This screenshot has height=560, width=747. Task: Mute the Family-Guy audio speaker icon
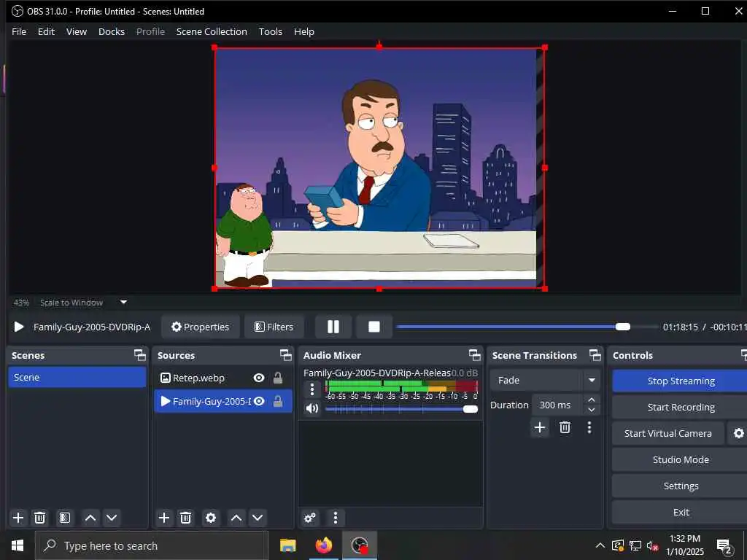[312, 408]
